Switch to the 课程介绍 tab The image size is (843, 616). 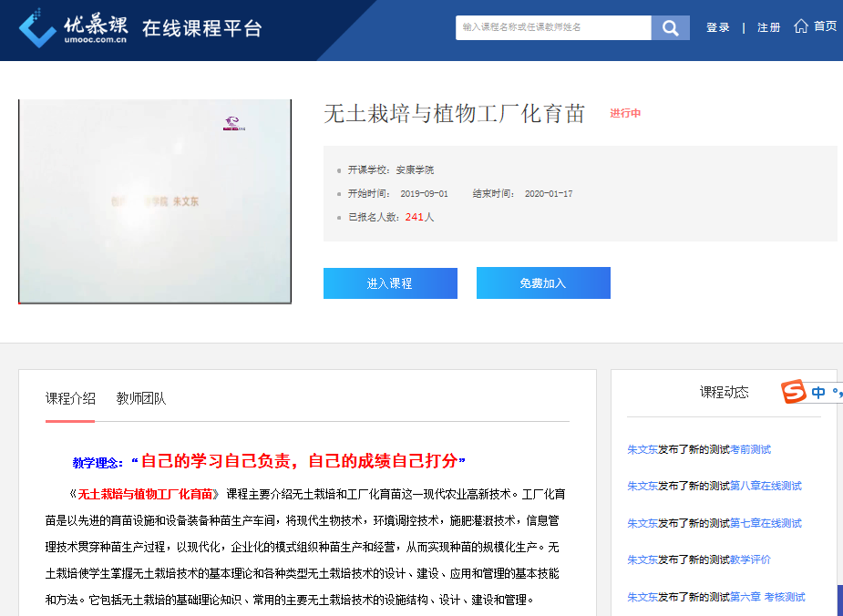click(70, 398)
